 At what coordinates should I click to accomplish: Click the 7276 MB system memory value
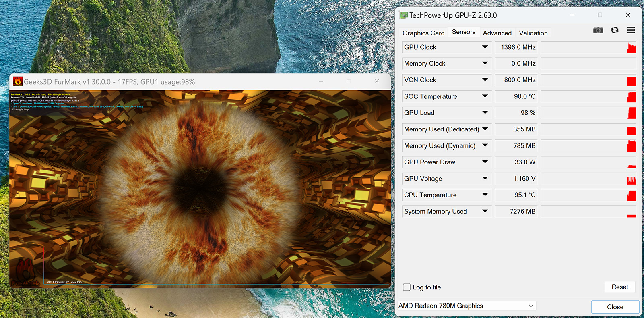click(x=517, y=211)
